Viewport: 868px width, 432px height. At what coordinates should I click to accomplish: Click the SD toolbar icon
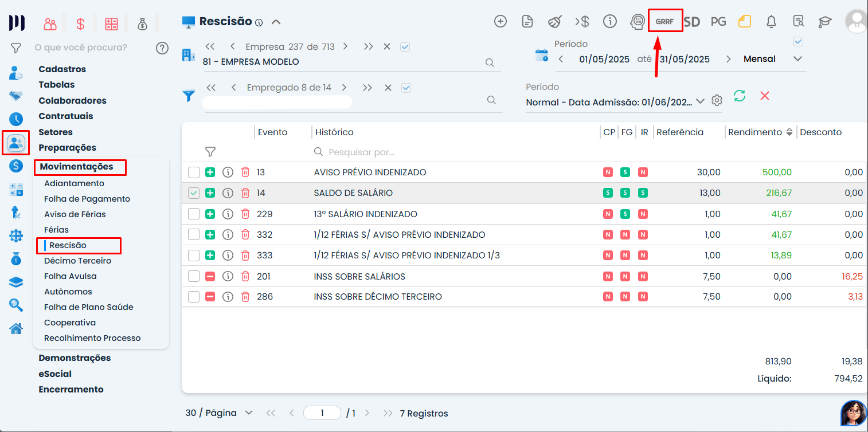[692, 22]
